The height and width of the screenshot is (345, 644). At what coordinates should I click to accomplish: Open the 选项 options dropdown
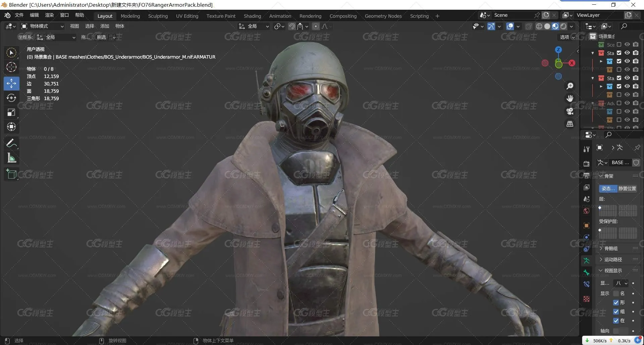567,37
